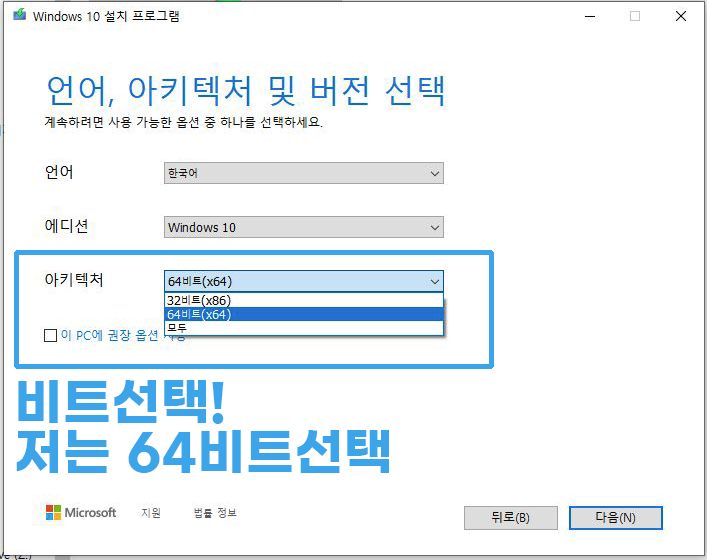Click the 뒤로(B) back button

click(x=510, y=518)
